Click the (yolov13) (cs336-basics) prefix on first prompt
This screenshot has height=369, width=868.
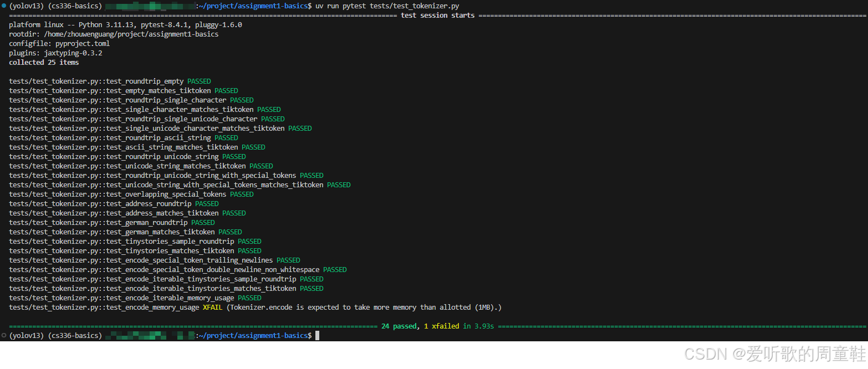[x=55, y=6]
